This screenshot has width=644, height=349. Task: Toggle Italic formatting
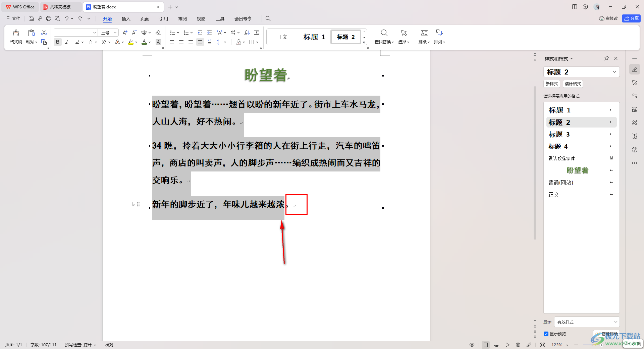[x=67, y=42]
